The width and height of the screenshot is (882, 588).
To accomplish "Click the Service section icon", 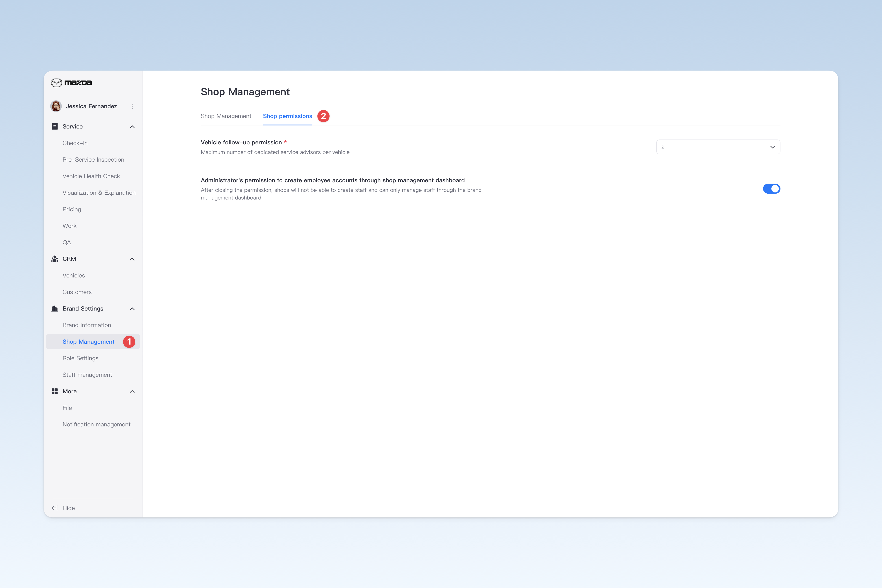I will [55, 126].
